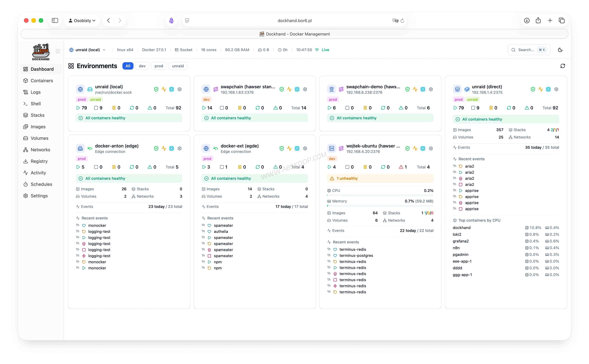
Task: Click All containers healthy on docker-ext card
Action: (255, 178)
